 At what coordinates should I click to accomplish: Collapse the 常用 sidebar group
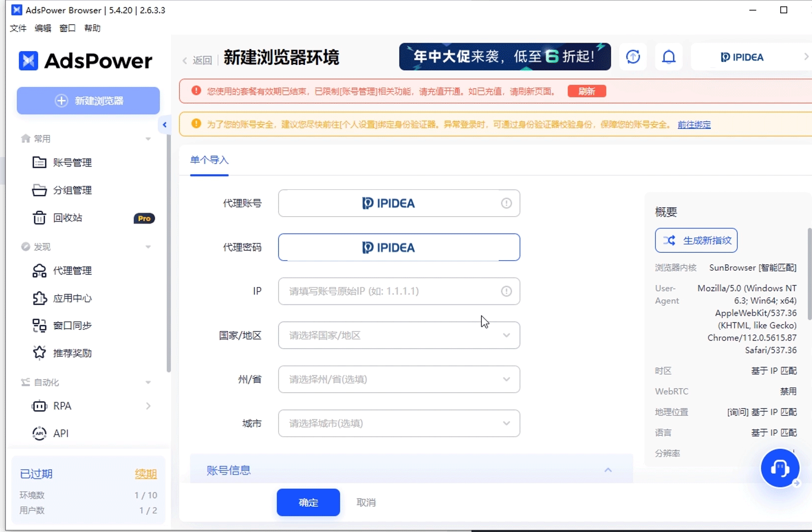(x=148, y=139)
